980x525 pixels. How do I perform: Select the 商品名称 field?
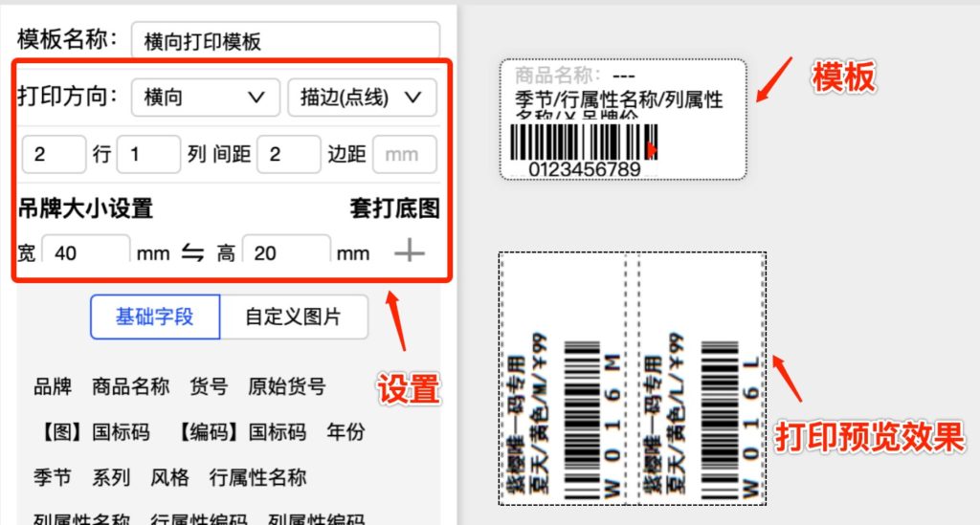130,386
